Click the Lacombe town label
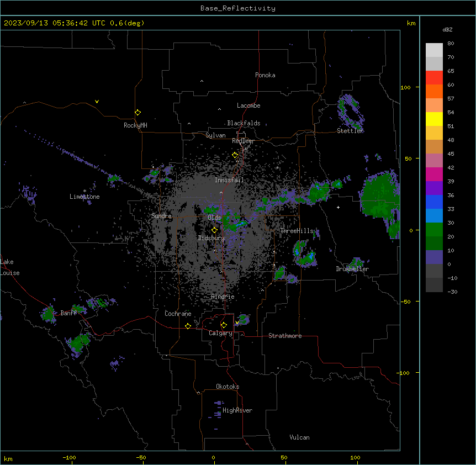The height and width of the screenshot is (465, 476). pos(248,105)
